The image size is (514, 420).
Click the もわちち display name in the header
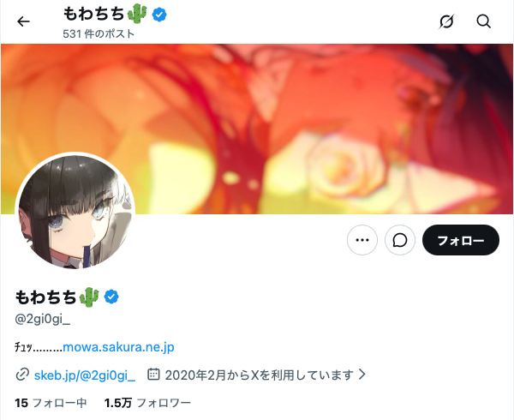(93, 14)
